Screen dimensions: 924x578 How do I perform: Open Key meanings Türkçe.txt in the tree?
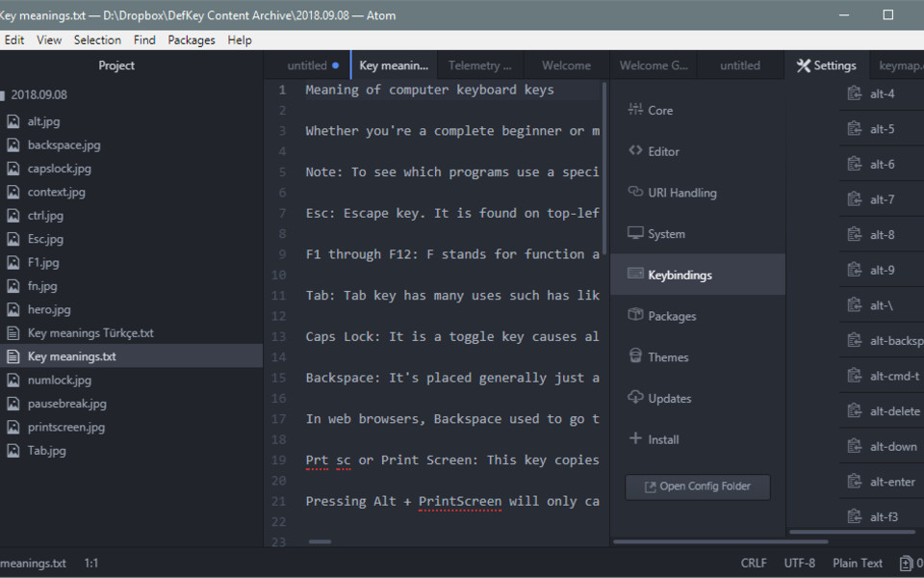click(x=90, y=333)
